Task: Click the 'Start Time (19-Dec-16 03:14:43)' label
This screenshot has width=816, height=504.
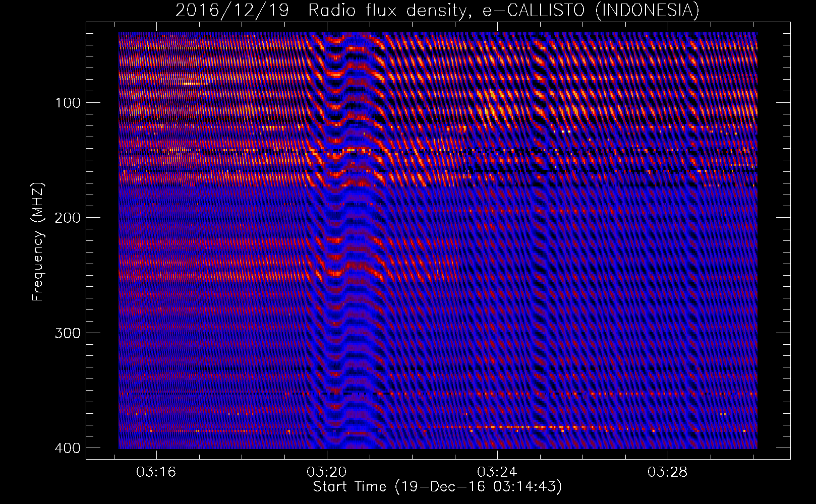Action: 437,486
